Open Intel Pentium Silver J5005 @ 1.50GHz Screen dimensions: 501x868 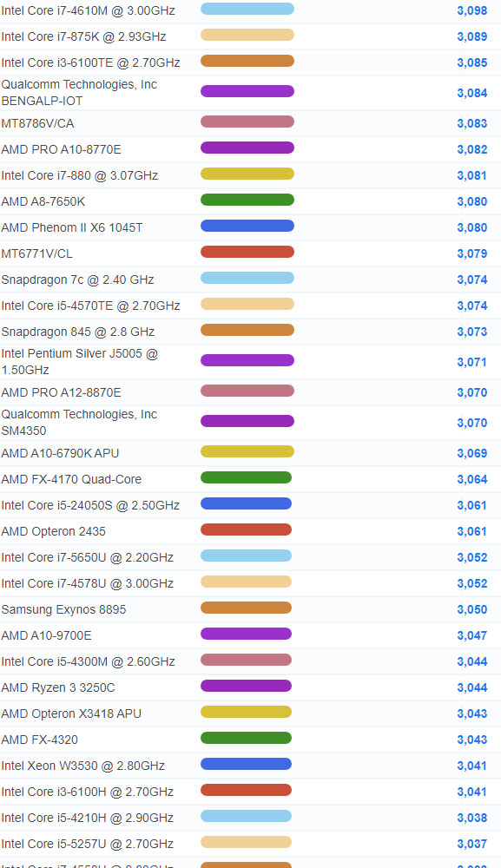point(80,361)
